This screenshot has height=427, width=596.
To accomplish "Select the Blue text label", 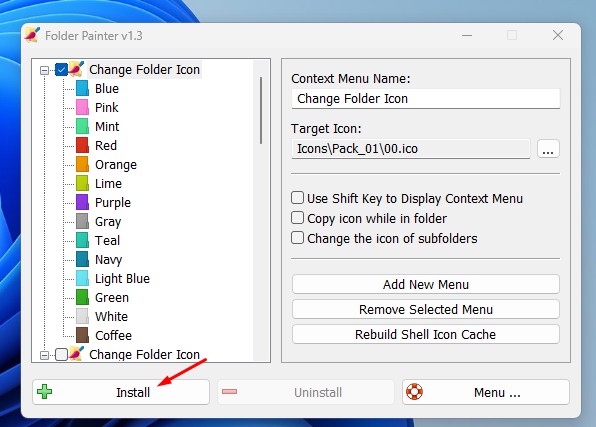I will pos(107,88).
